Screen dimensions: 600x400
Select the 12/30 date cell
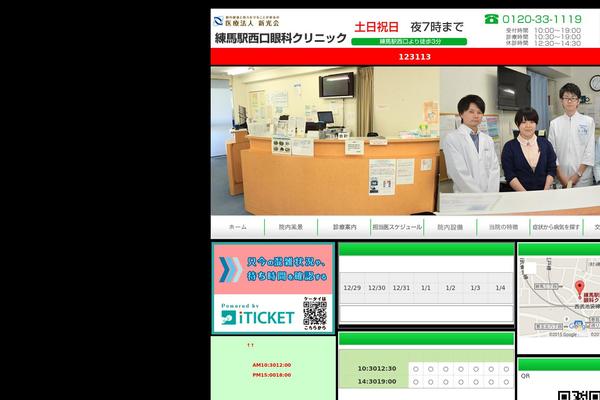pos(377,288)
